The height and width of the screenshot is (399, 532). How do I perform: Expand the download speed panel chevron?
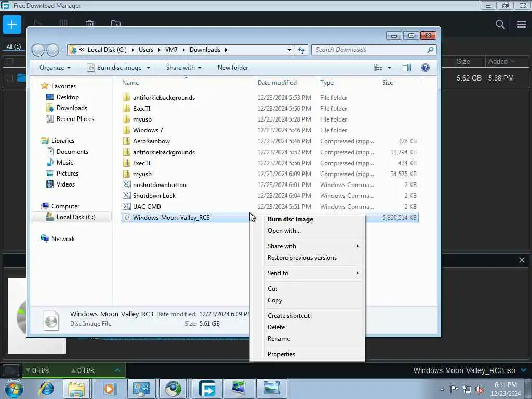(117, 370)
